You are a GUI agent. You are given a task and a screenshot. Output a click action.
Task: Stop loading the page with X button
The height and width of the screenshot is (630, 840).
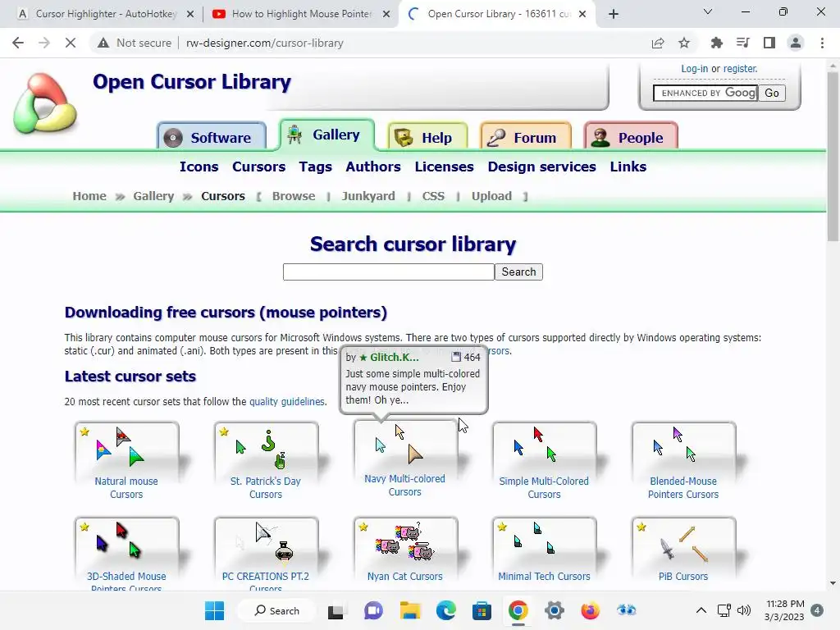[x=71, y=43]
